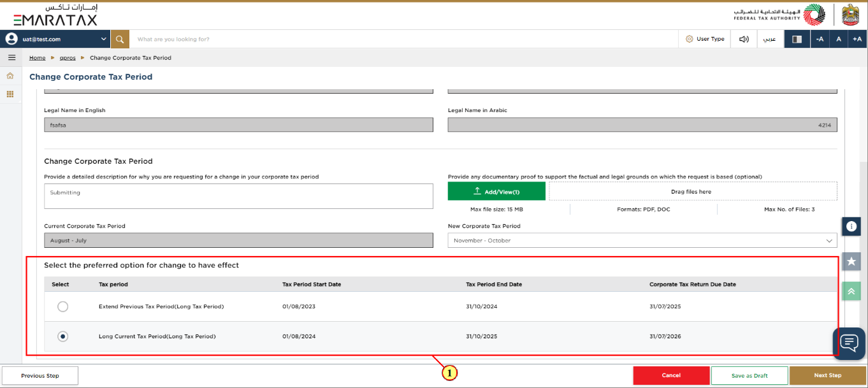The width and height of the screenshot is (868, 388).
Task: Open the chat support icon
Action: pos(850,343)
